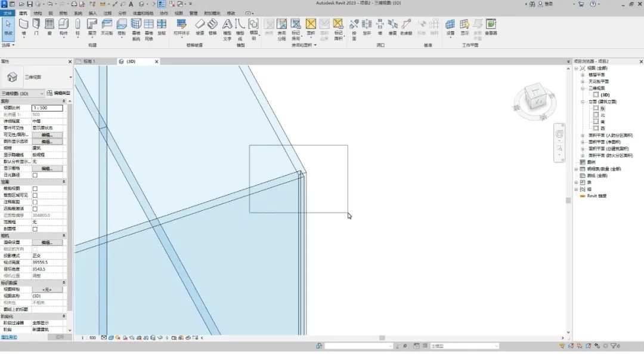The width and height of the screenshot is (644, 363).
Task: Select the Wall (墙) tool in the ribbon
Action: pos(24,27)
